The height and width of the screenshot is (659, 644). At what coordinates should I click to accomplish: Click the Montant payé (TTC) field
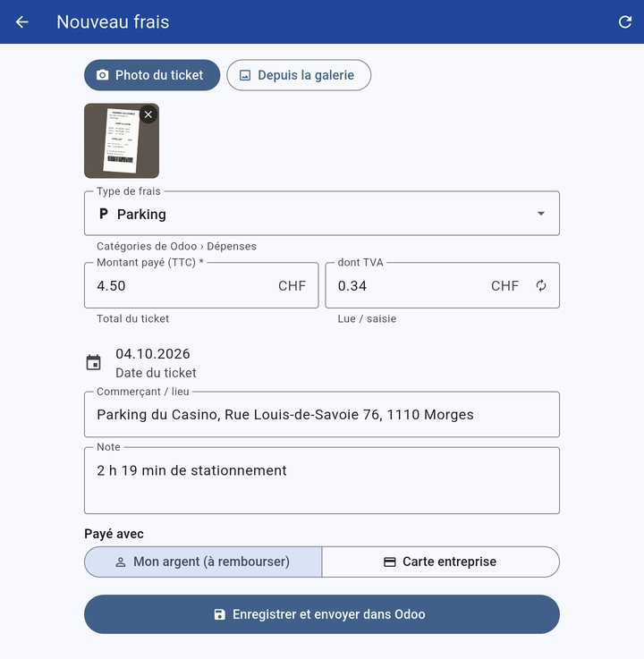tap(201, 285)
